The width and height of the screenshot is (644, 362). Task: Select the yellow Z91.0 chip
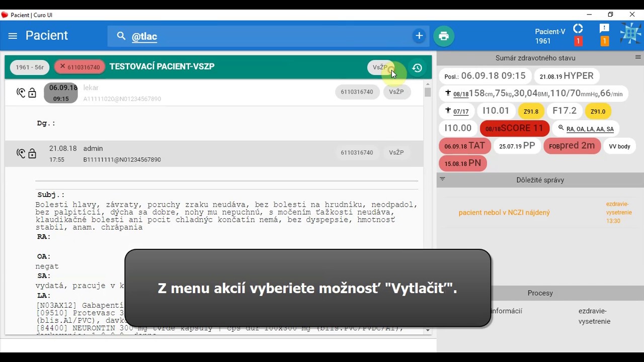(598, 111)
